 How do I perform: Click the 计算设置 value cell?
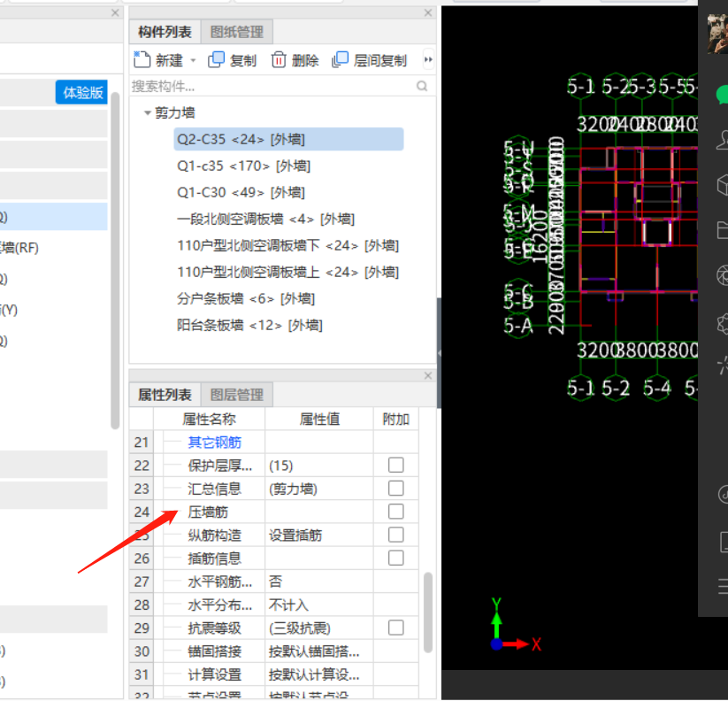319,674
